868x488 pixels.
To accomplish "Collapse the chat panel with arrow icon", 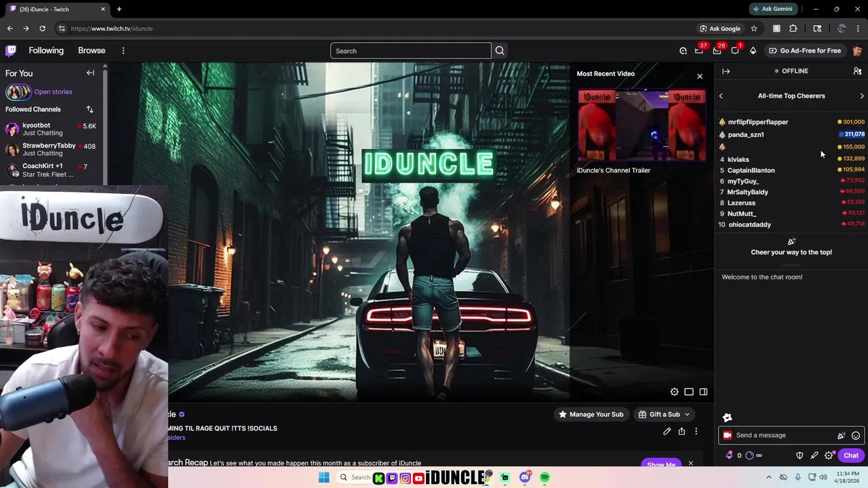I will point(726,71).
